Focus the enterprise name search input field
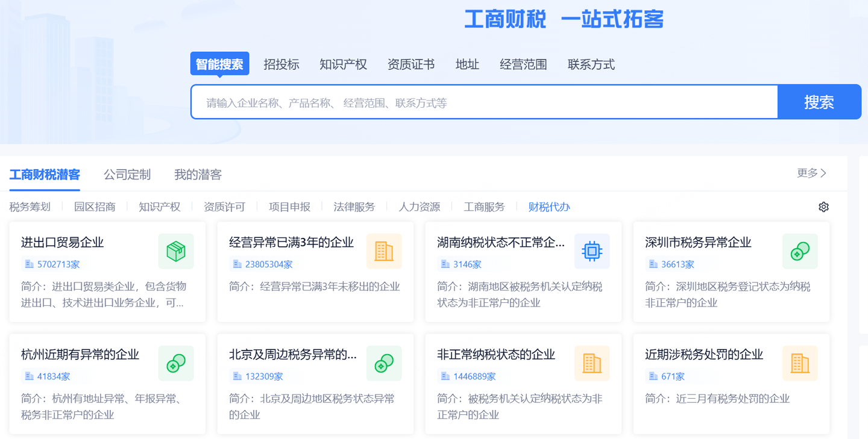 (x=482, y=102)
